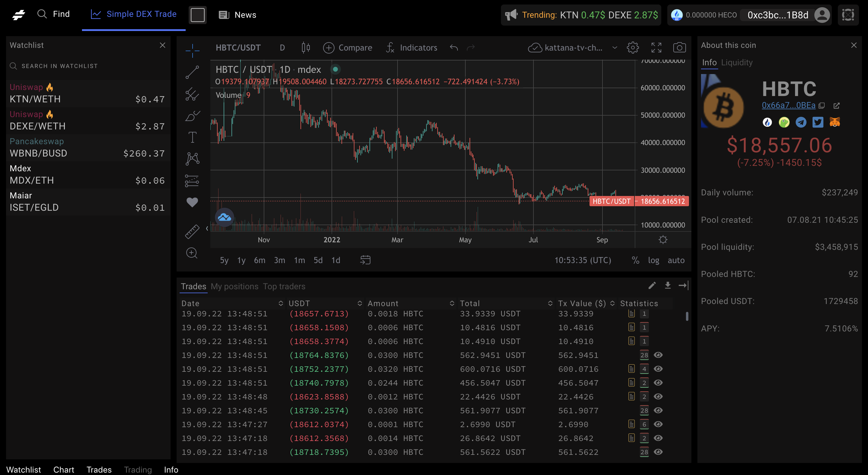The width and height of the screenshot is (868, 475).
Task: Switch to Top traders tab
Action: point(284,287)
